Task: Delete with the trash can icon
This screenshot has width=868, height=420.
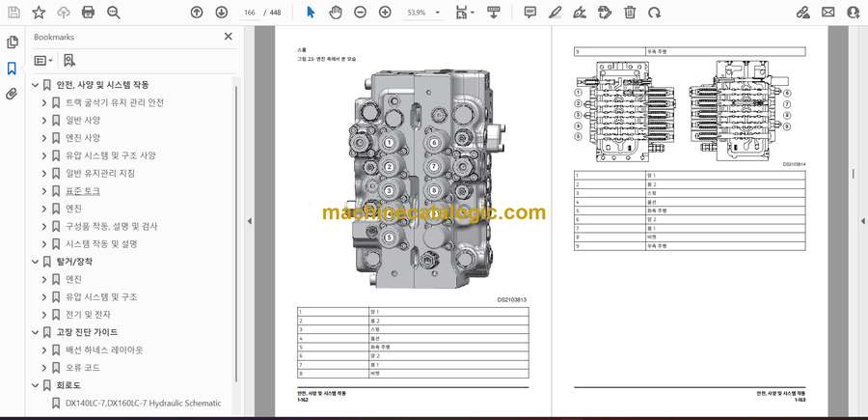Action: click(x=630, y=13)
